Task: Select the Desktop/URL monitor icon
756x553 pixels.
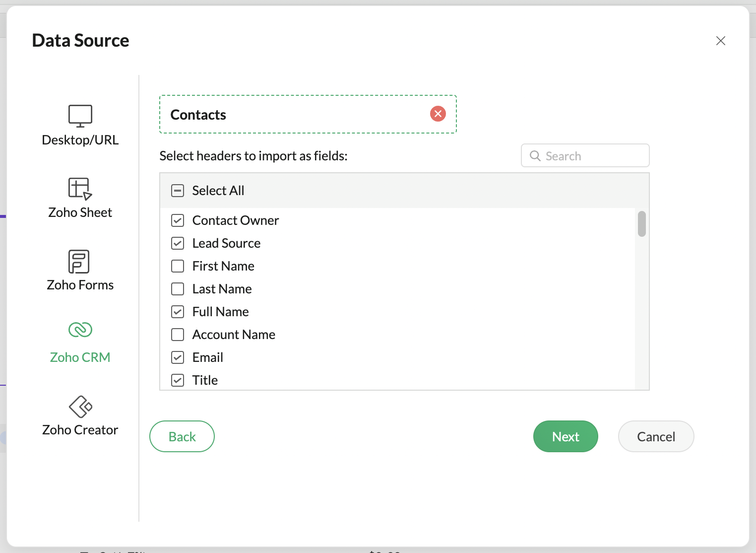Action: click(80, 116)
